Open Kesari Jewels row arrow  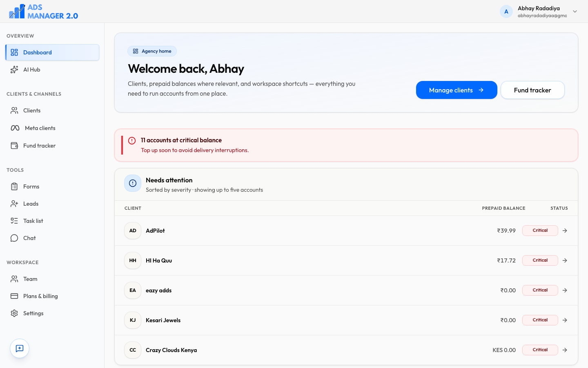coord(565,320)
